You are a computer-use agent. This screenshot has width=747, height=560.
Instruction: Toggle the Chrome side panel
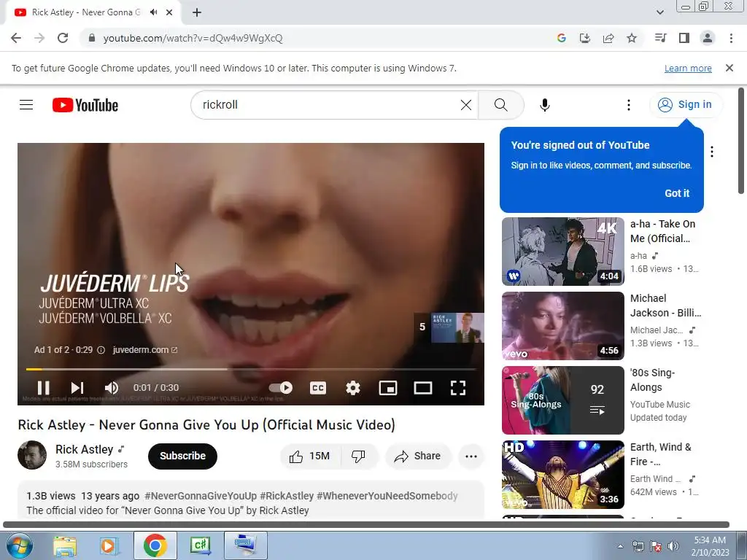pyautogui.click(x=684, y=38)
